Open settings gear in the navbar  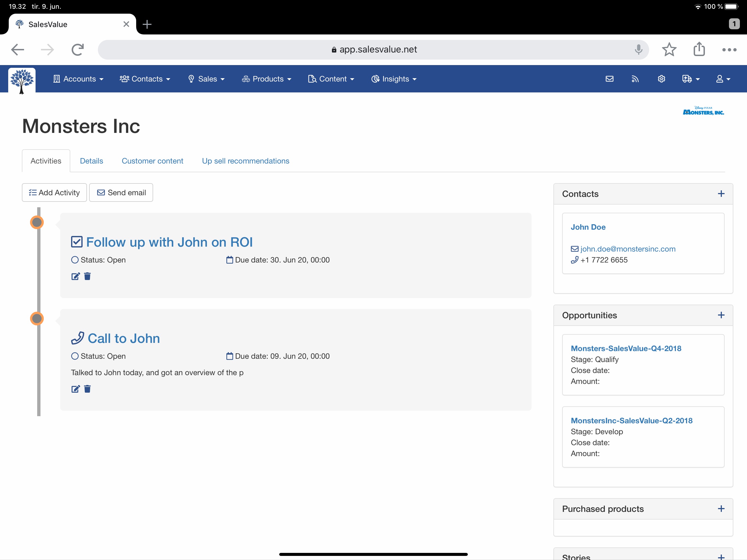pyautogui.click(x=661, y=79)
